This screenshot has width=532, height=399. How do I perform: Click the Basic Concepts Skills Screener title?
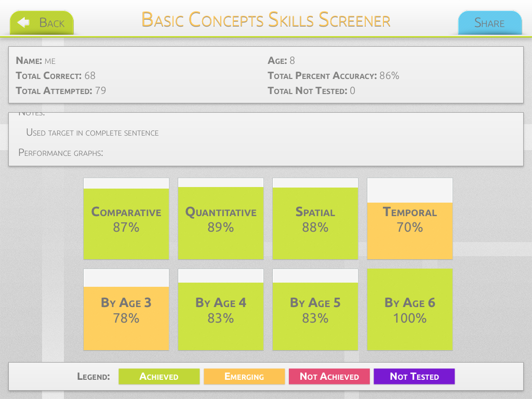(265, 21)
